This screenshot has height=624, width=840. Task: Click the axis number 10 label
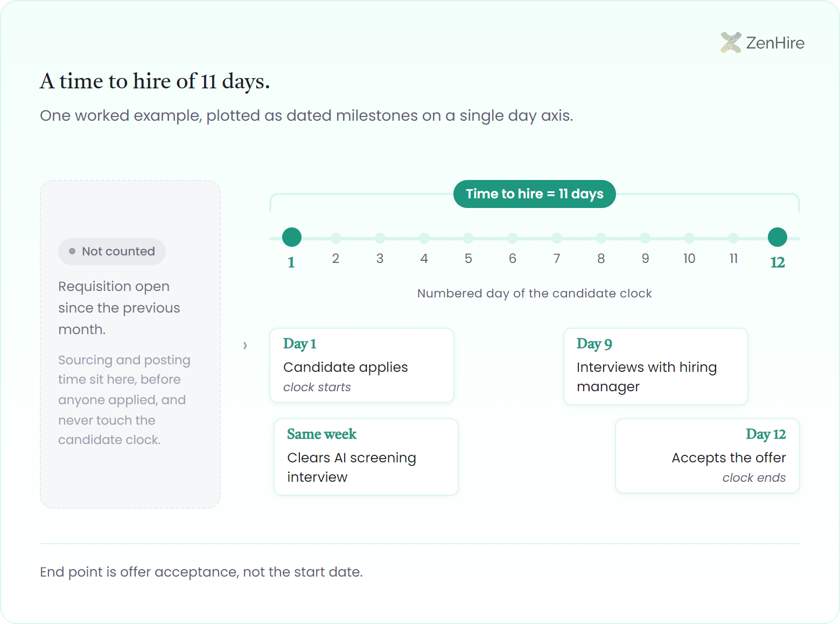pos(689,259)
